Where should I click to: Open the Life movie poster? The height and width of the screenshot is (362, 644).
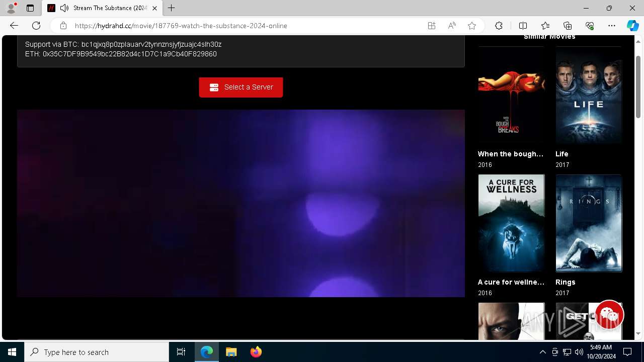pyautogui.click(x=589, y=96)
